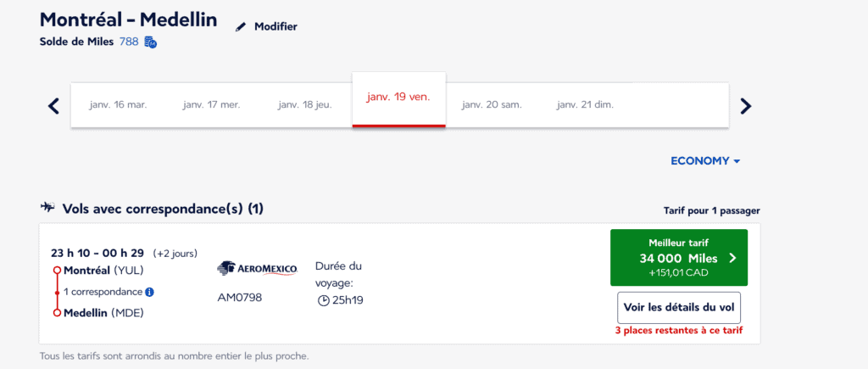Click the 1 correspondance stopover text
The image size is (868, 369).
pyautogui.click(x=103, y=292)
